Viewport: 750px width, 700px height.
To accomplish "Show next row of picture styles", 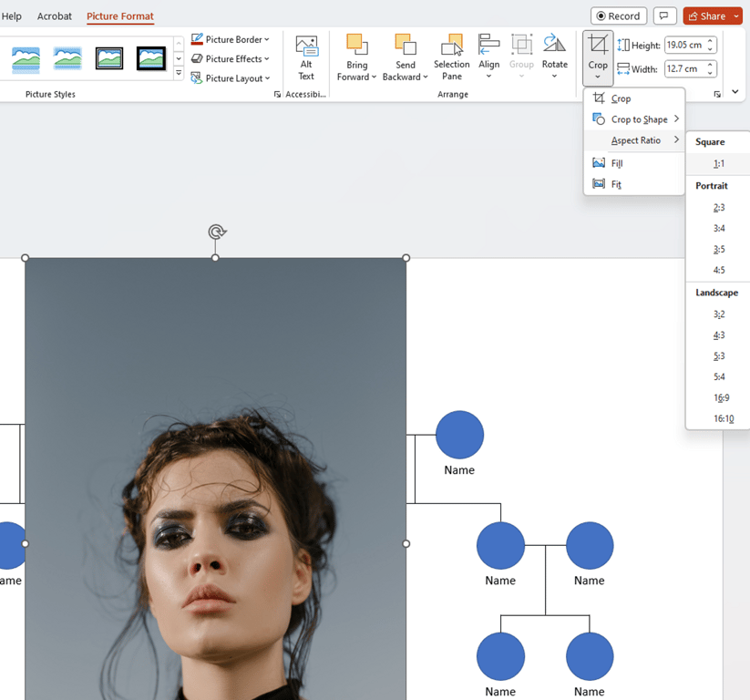I will click(x=179, y=58).
